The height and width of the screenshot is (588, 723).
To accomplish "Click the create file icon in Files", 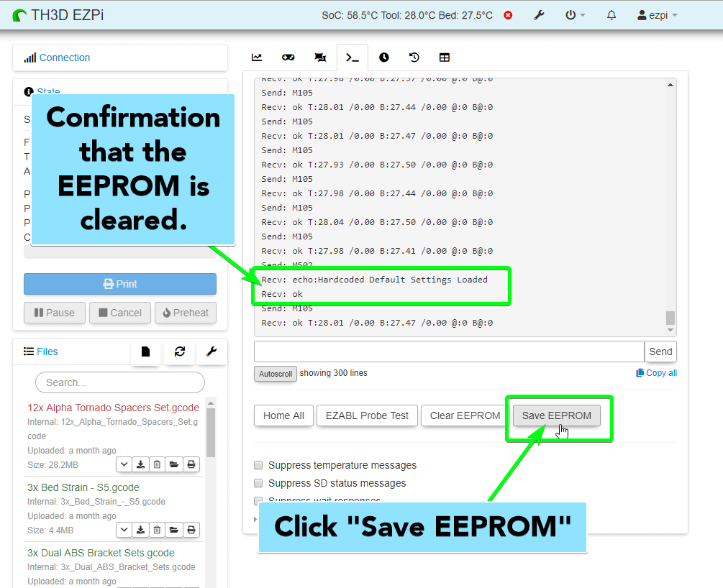I will click(x=146, y=352).
